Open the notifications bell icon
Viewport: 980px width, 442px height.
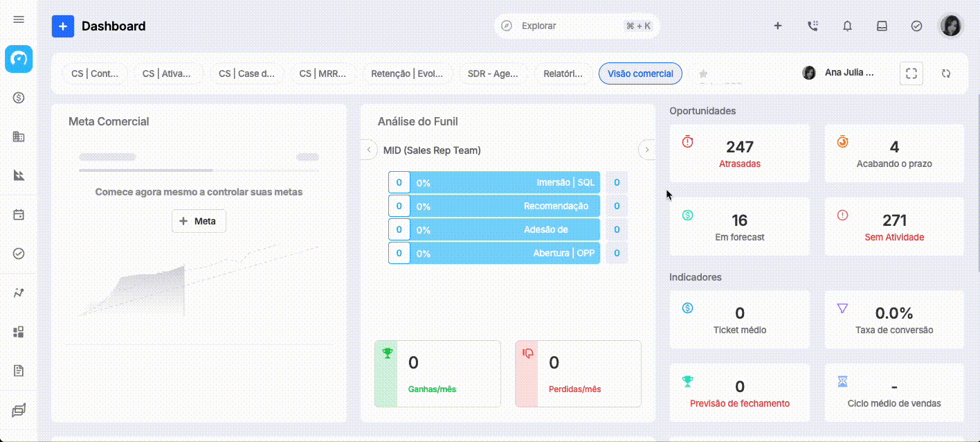847,26
